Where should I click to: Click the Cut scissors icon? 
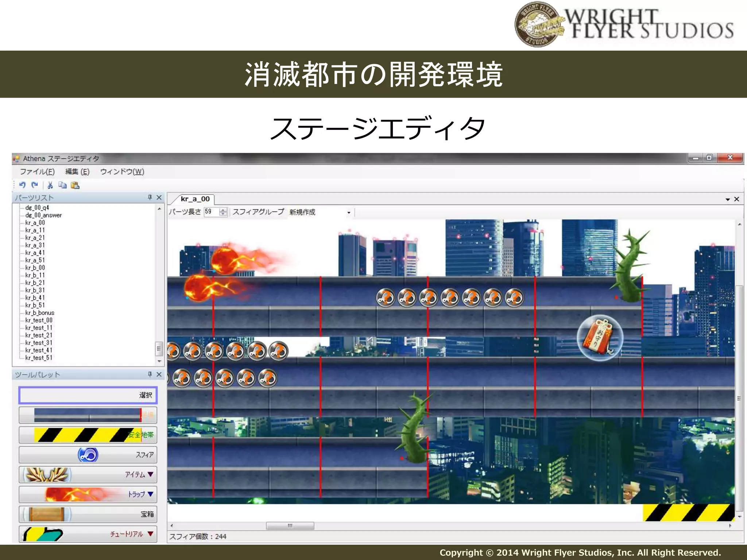point(50,185)
